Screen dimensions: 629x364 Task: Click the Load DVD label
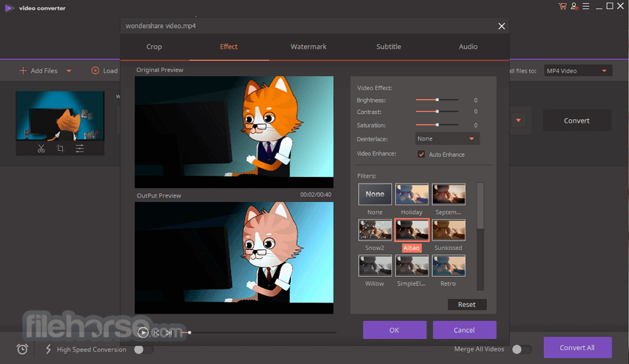110,71
